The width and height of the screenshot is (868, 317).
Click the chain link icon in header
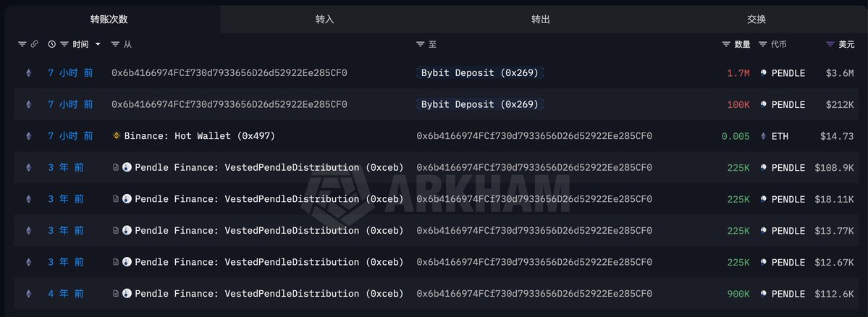[34, 45]
